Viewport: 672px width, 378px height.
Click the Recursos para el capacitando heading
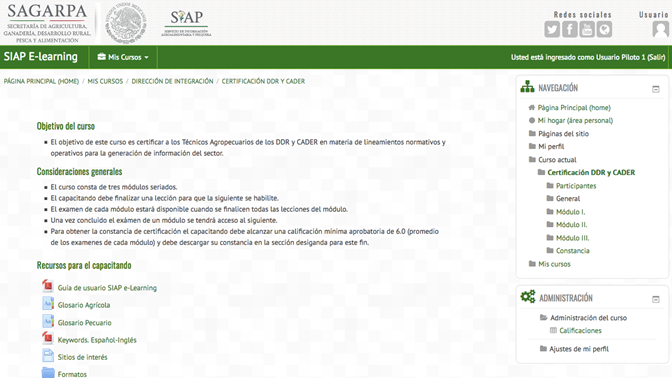(84, 265)
